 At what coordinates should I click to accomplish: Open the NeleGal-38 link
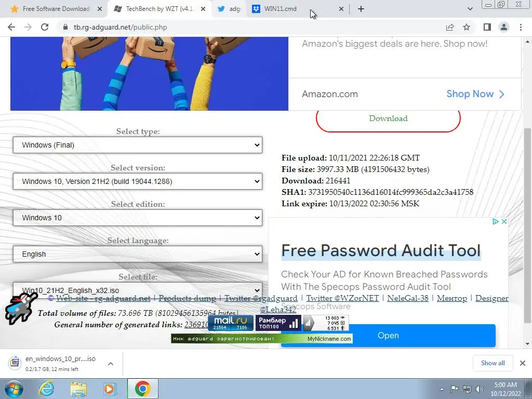[x=407, y=298]
